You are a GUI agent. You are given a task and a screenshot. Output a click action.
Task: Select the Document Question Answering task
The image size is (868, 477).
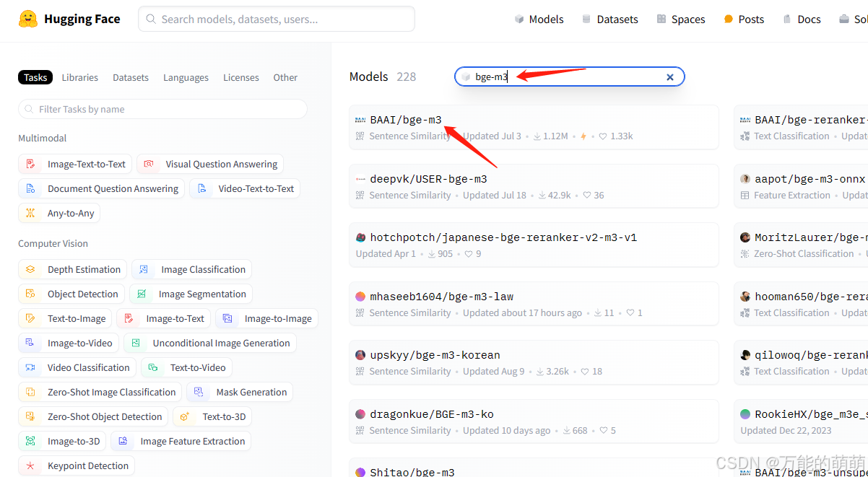pyautogui.click(x=101, y=188)
